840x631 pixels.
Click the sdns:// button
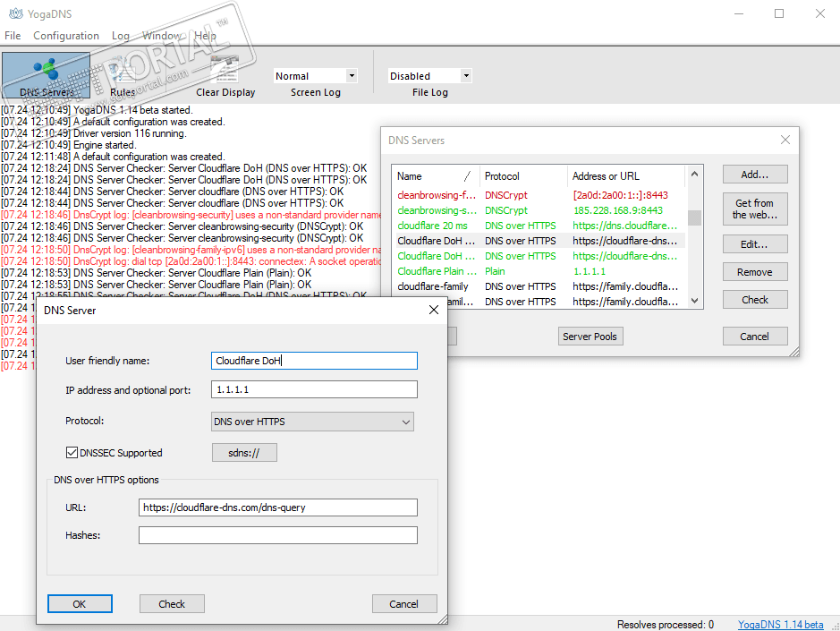tap(244, 453)
